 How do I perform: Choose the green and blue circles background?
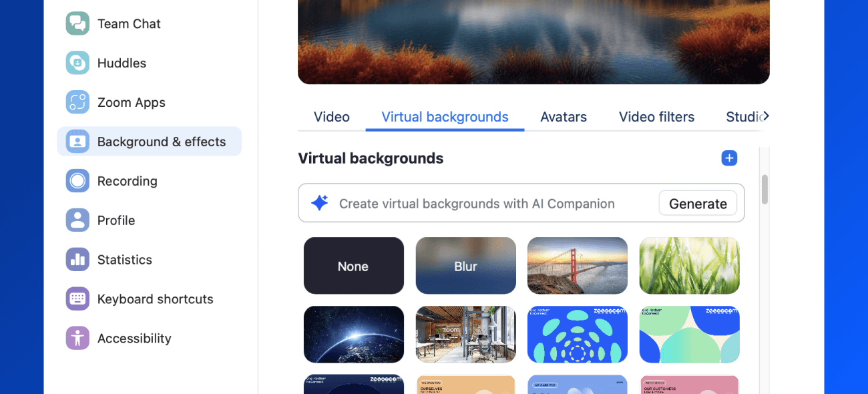click(x=690, y=335)
